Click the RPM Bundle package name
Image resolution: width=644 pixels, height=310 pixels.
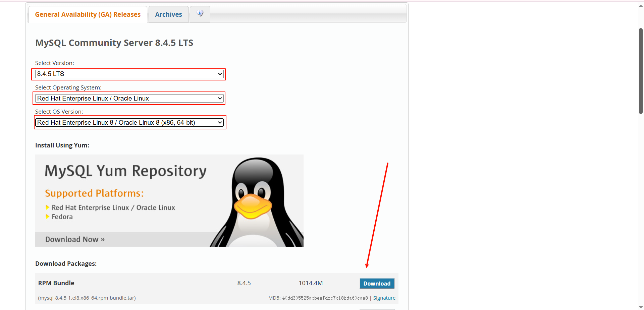tap(56, 283)
